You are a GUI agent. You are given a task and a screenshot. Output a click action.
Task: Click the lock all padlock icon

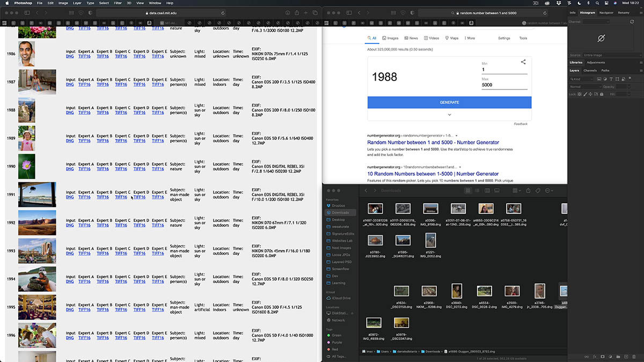pyautogui.click(x=602, y=94)
